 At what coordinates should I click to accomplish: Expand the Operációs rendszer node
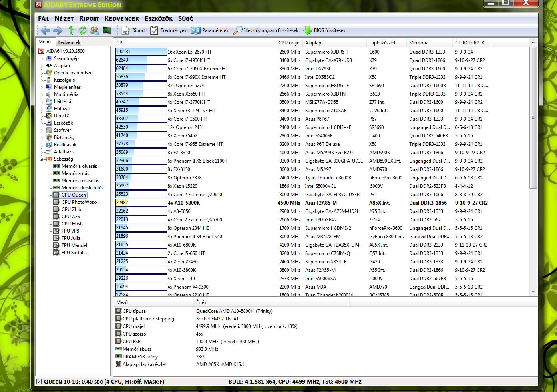point(41,73)
